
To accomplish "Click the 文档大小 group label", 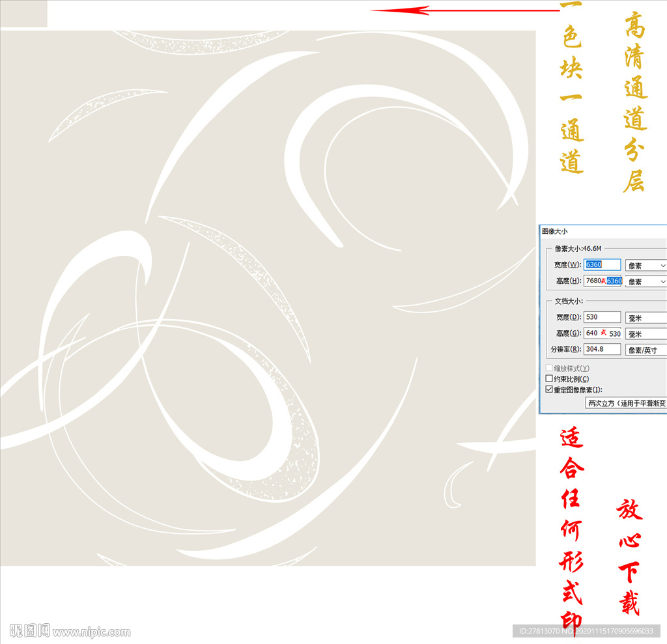I will tap(568, 301).
